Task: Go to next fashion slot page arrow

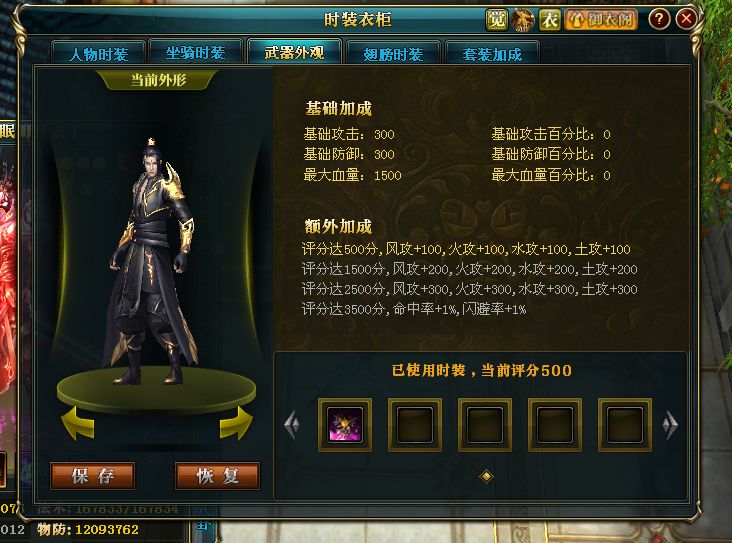Action: 670,424
